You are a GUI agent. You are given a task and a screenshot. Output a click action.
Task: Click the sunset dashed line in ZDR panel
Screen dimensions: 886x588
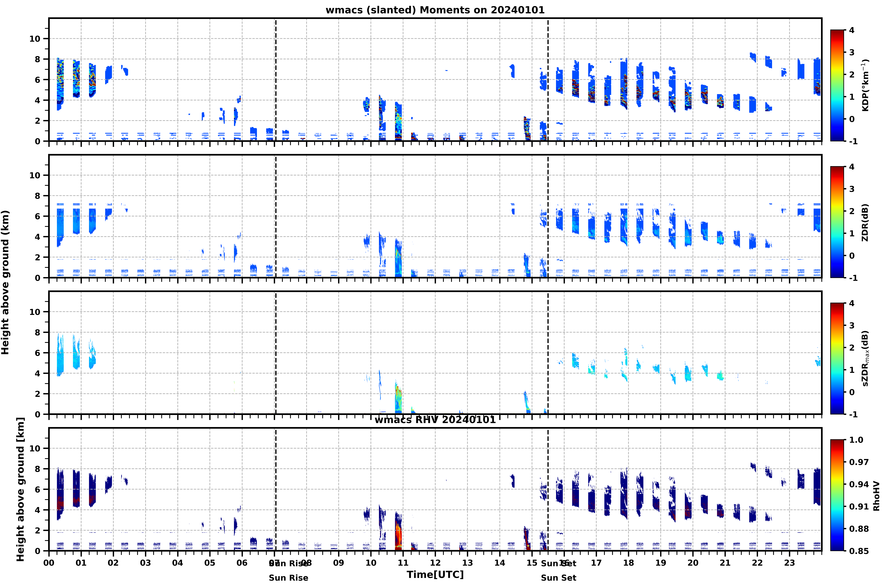[x=548, y=216]
